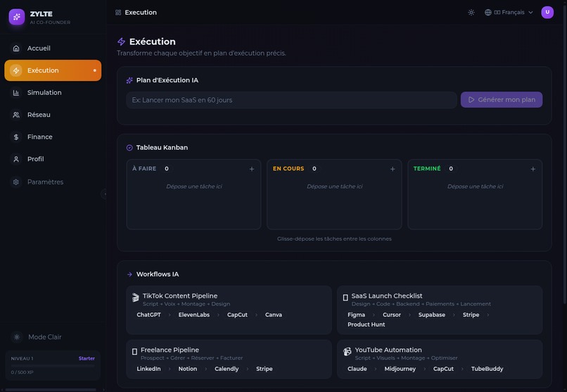Click the 0 / 500 XP counter
567x392 pixels.
pyautogui.click(x=22, y=372)
